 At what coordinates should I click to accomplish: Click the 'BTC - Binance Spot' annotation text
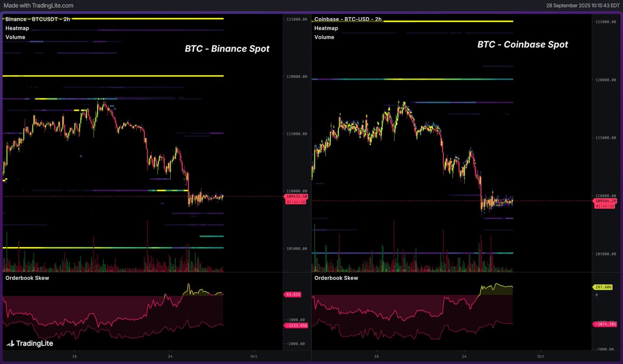(x=227, y=49)
